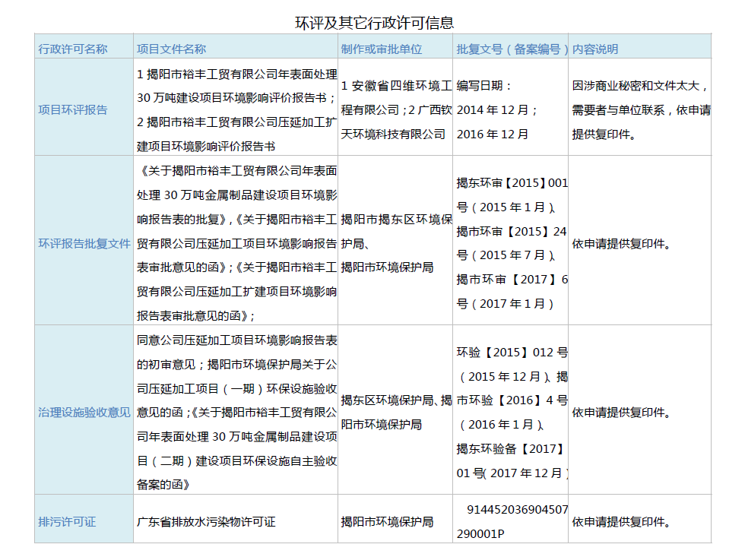Click 揭阳市环境保护局 in the 排污许可证 row
Image resolution: width=745 pixels, height=560 pixels.
(387, 522)
